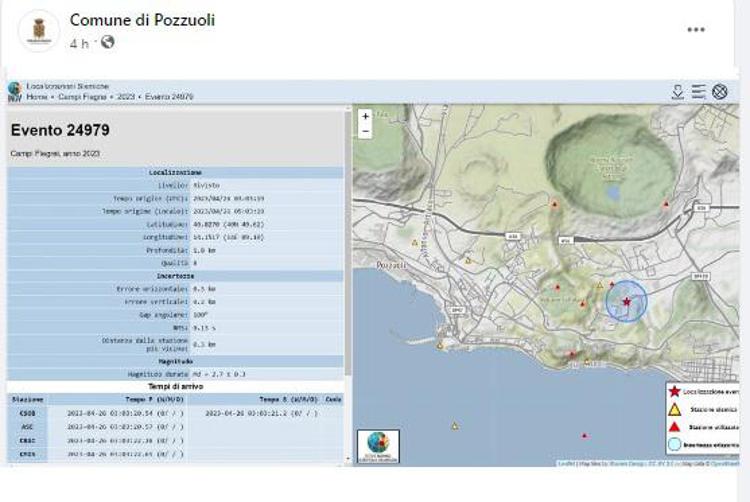Image resolution: width=750 pixels, height=502 pixels.
Task: Expand the list menu icon in the toolbar
Action: (x=699, y=92)
